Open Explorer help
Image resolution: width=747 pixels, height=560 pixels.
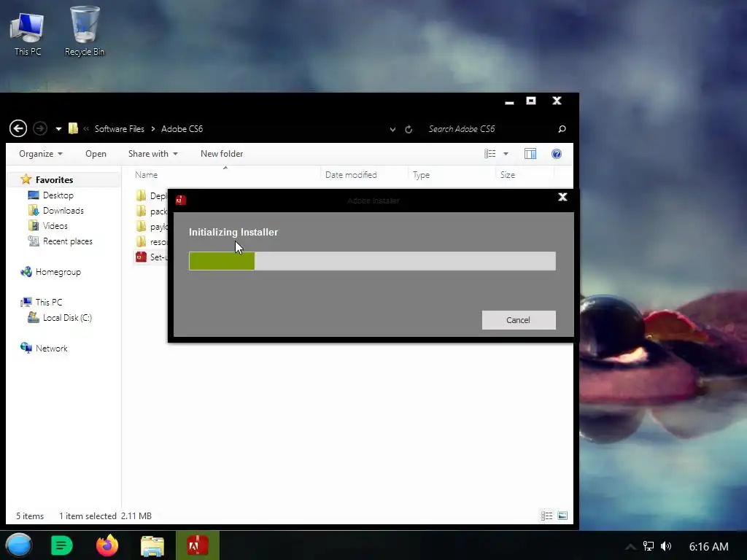557,154
